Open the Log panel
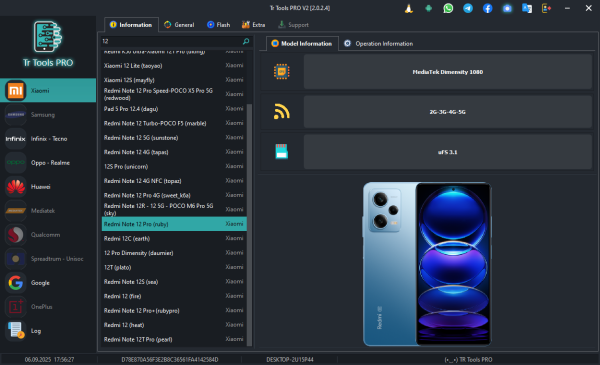 (x=48, y=331)
